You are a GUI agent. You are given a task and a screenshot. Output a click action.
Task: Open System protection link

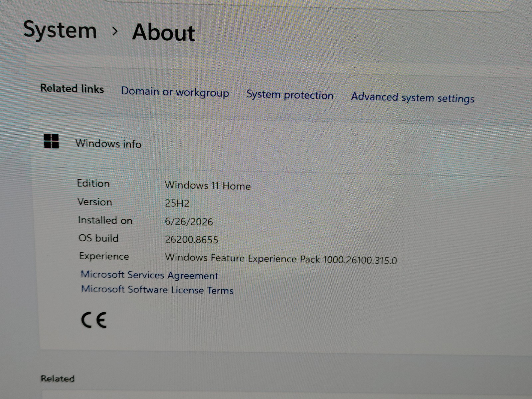[290, 95]
